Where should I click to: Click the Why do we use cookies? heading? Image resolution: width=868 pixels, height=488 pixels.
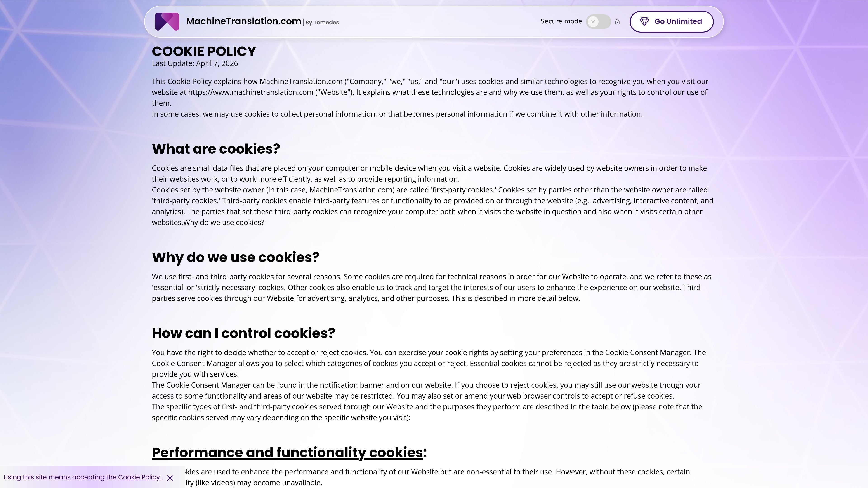click(x=235, y=257)
